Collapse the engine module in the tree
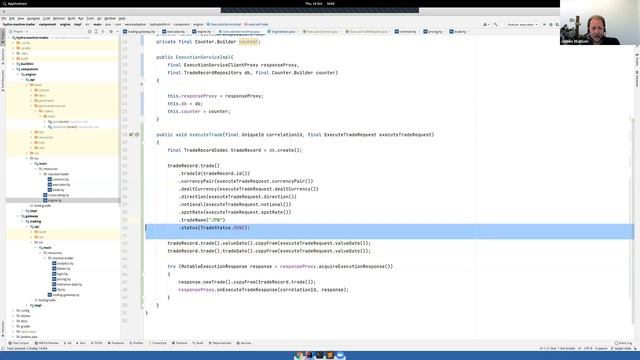 tap(18, 74)
